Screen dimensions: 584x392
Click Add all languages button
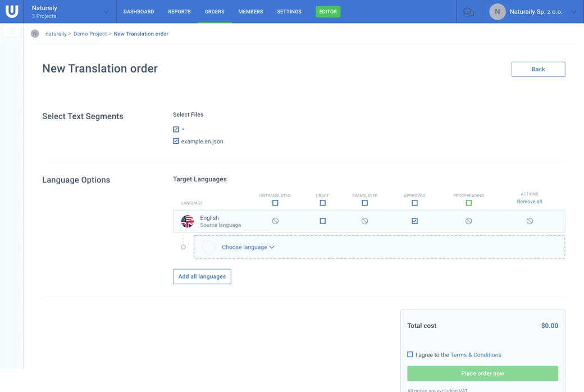[x=202, y=276]
